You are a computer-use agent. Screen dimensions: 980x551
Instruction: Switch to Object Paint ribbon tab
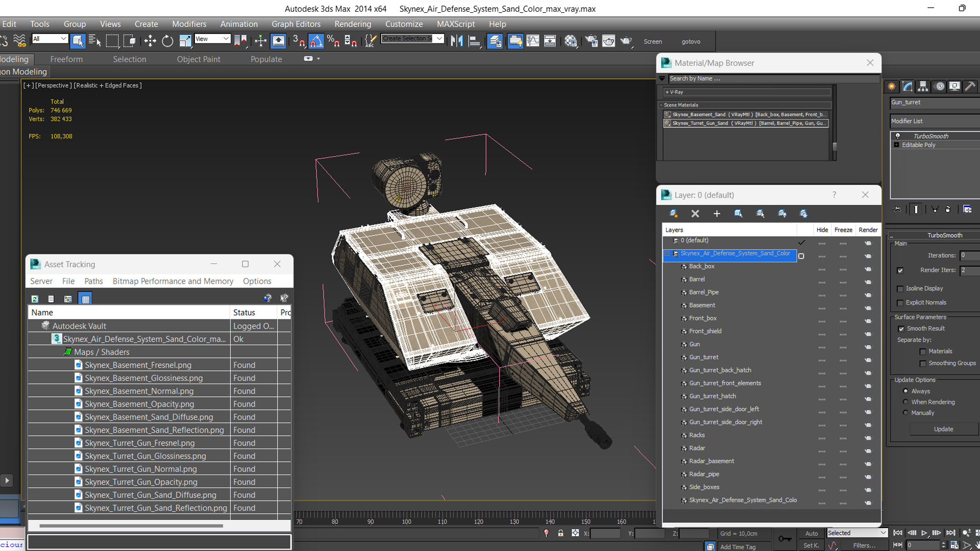(x=199, y=59)
